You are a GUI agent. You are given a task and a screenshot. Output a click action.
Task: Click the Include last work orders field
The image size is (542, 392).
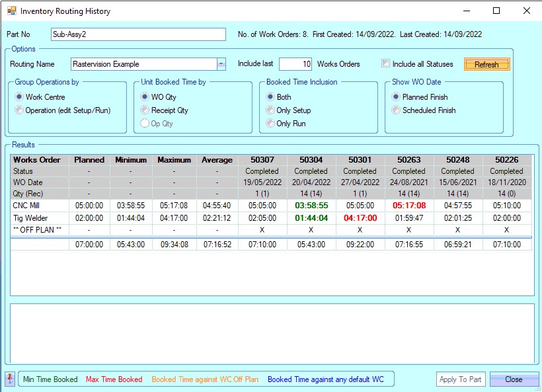click(x=295, y=64)
